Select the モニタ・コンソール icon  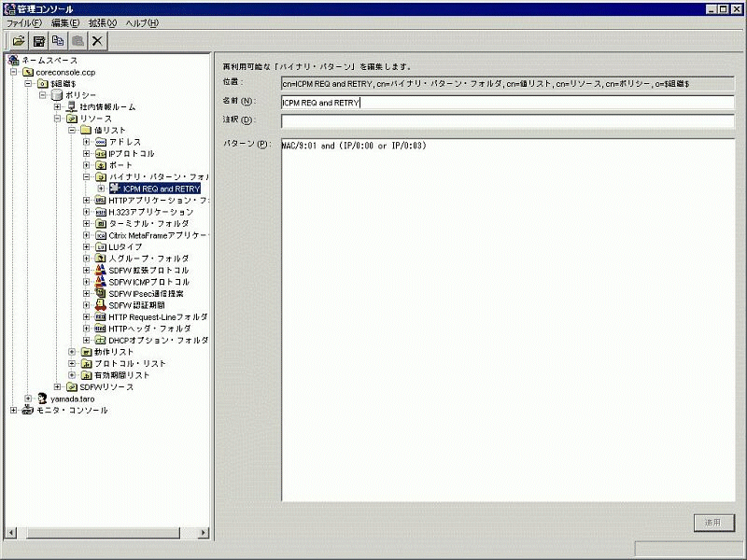pos(27,411)
